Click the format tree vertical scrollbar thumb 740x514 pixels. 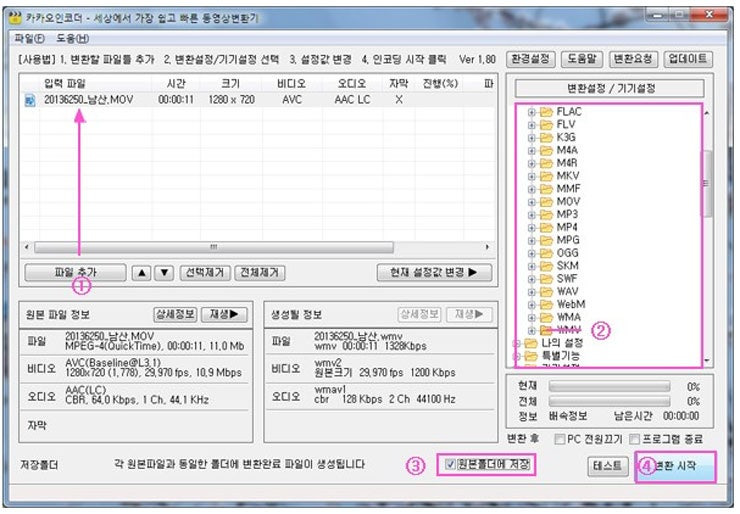click(x=707, y=184)
